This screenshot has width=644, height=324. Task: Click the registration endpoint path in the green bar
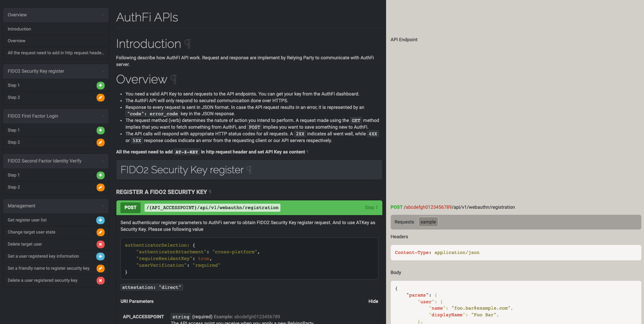[x=212, y=208]
